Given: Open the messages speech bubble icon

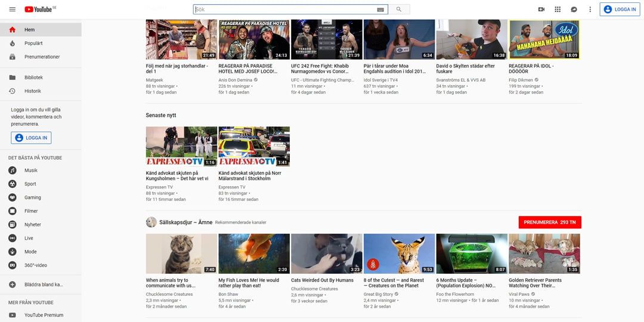Looking at the screenshot, I should tap(574, 9).
